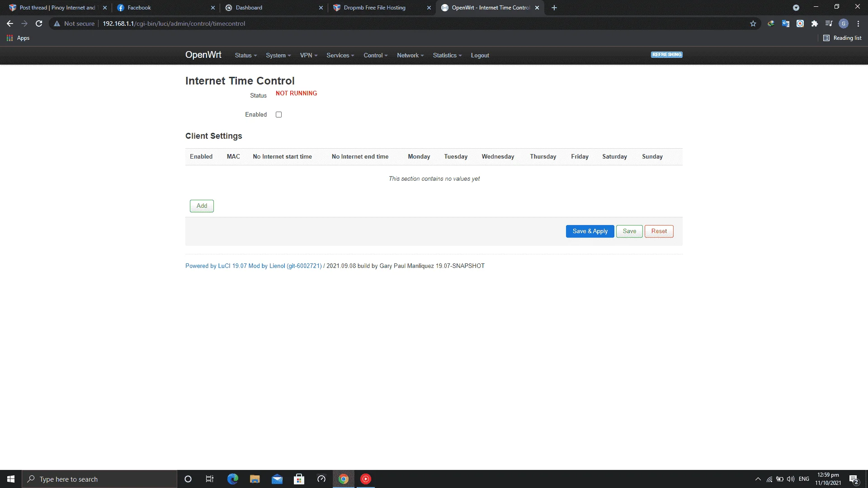Open the Mail app on the taskbar
The height and width of the screenshot is (488, 868).
tap(277, 479)
